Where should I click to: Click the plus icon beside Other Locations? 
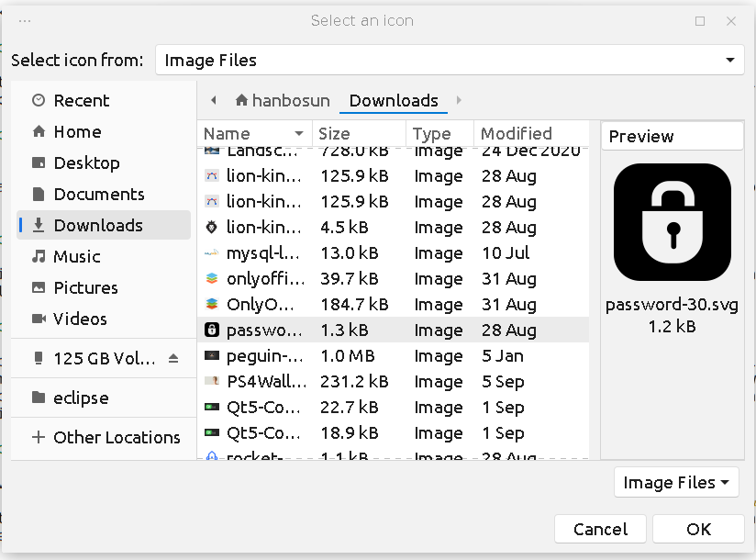39,438
